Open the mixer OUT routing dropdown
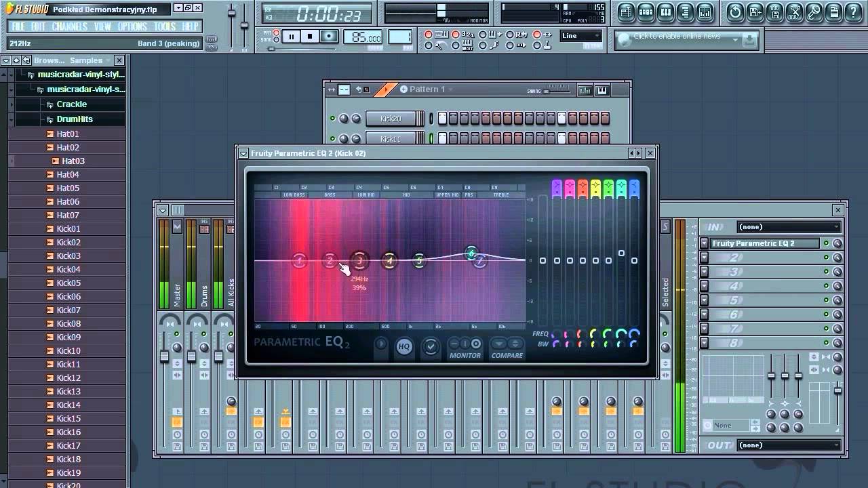Image resolution: width=868 pixels, height=488 pixels. tap(790, 445)
